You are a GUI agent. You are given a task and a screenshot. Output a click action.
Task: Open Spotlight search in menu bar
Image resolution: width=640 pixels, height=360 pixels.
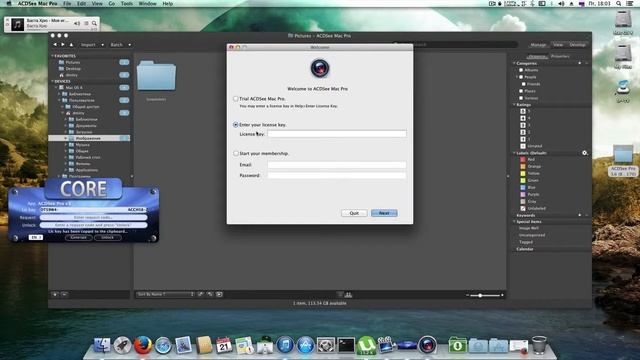click(x=619, y=3)
